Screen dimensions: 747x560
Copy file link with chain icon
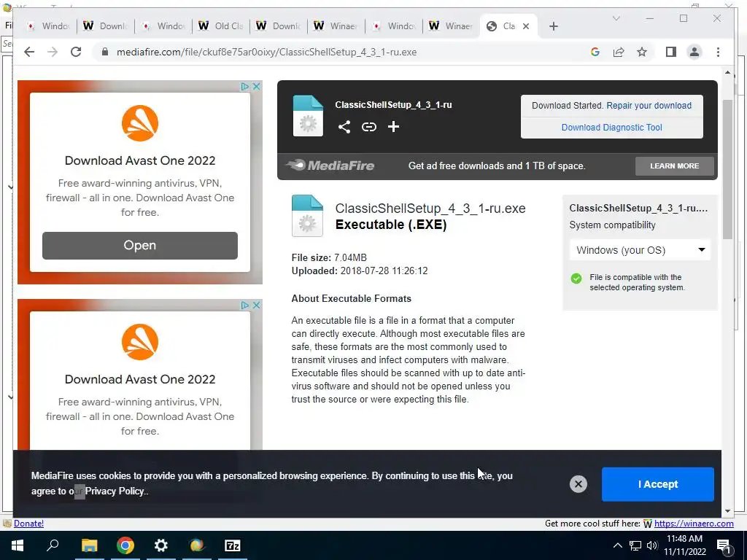pos(368,127)
